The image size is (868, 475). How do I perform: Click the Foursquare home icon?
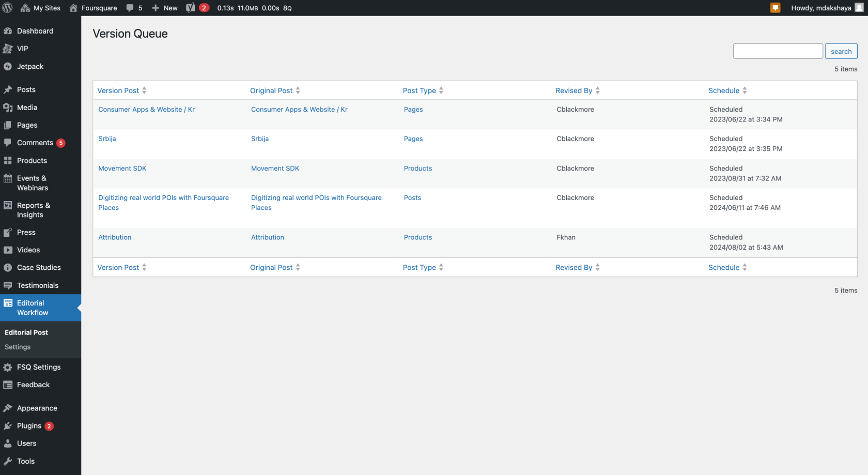pos(73,8)
